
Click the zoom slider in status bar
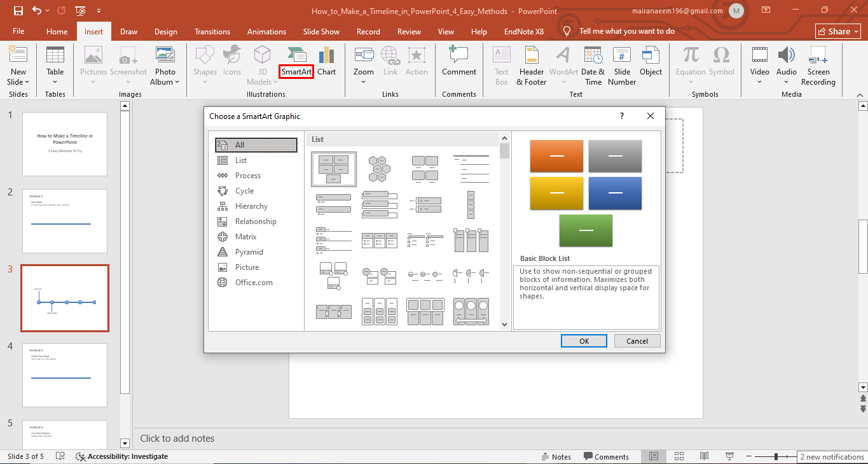[x=775, y=456]
